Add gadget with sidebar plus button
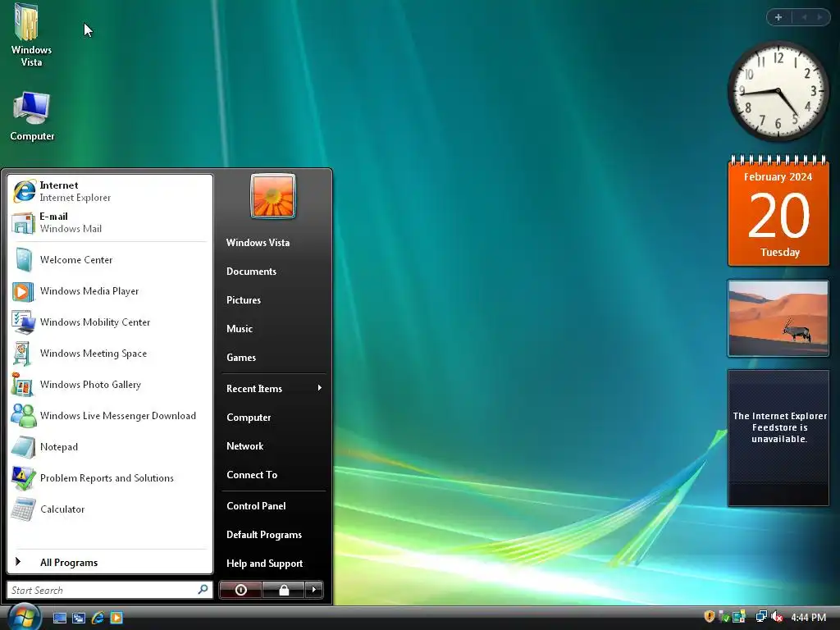 [x=778, y=17]
